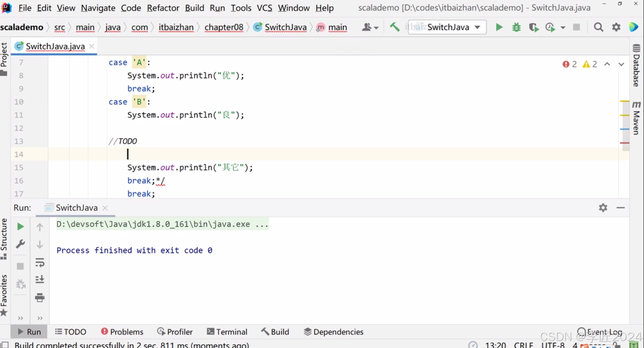Click cursor position 13:20 in status bar
The image size is (644, 348).
point(495,345)
